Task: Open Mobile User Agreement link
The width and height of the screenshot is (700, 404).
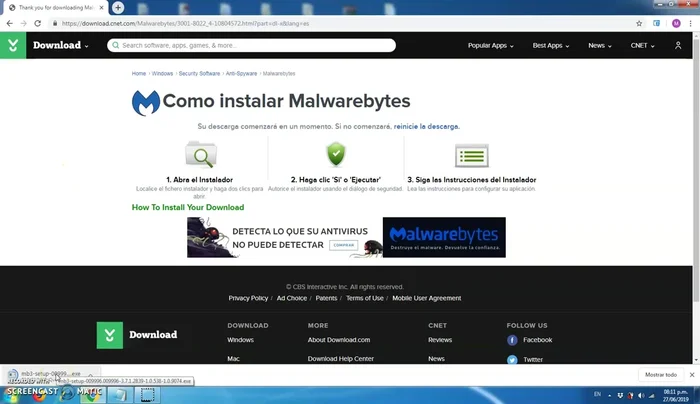Action: [426, 298]
